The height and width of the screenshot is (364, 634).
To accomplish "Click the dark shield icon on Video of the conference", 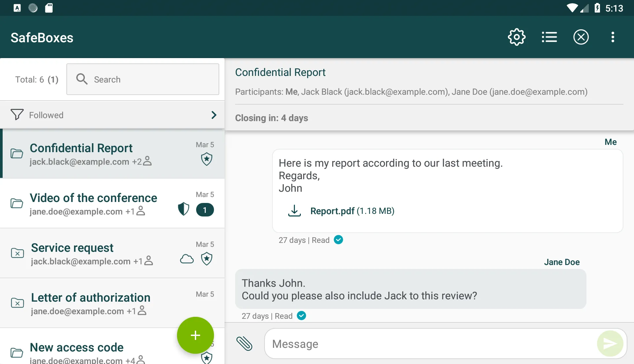I will coord(184,210).
